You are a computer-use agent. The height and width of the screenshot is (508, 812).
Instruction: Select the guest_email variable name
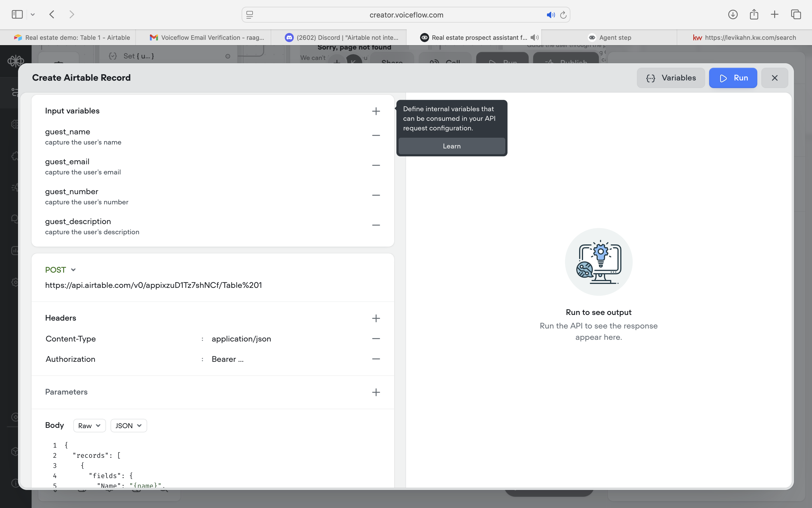point(67,162)
